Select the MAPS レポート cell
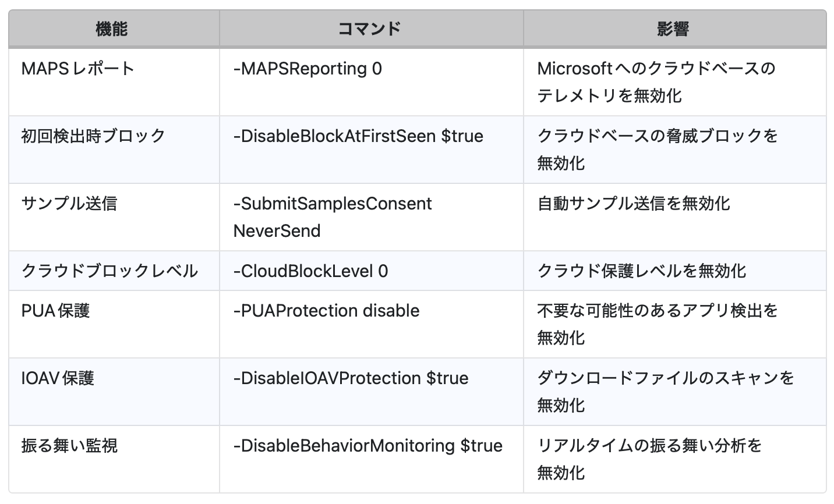 click(x=78, y=69)
